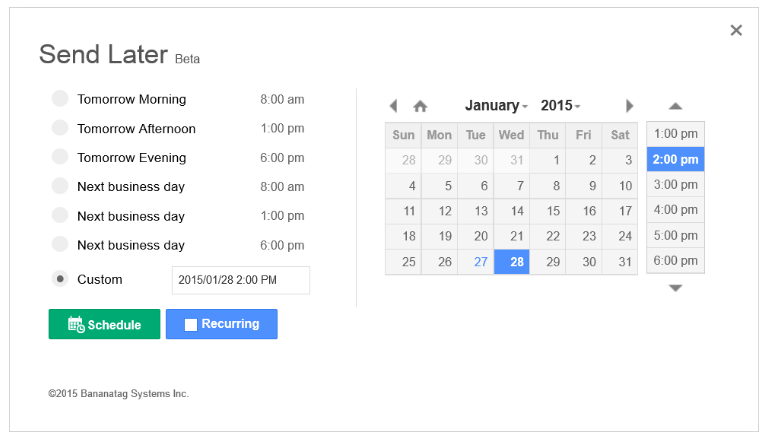Viewport: 765px width, 440px height.
Task: Select Tomorrow Morning radio option
Action: [60, 99]
